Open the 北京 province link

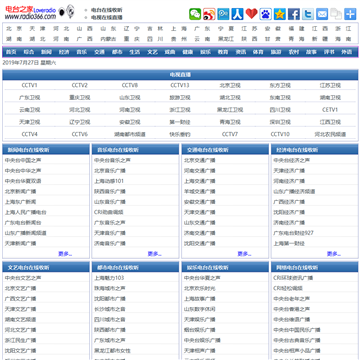click(x=14, y=29)
